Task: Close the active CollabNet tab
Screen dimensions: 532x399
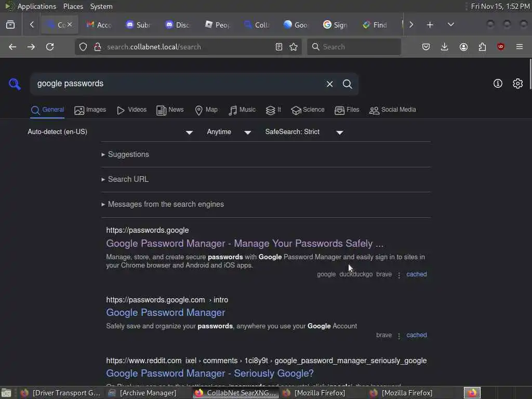Action: [70, 24]
